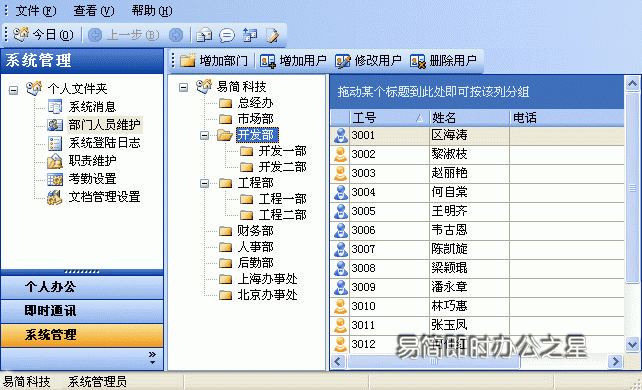Click the 总经办 folder icon
Viewport: 642px width, 390px height.
click(226, 103)
